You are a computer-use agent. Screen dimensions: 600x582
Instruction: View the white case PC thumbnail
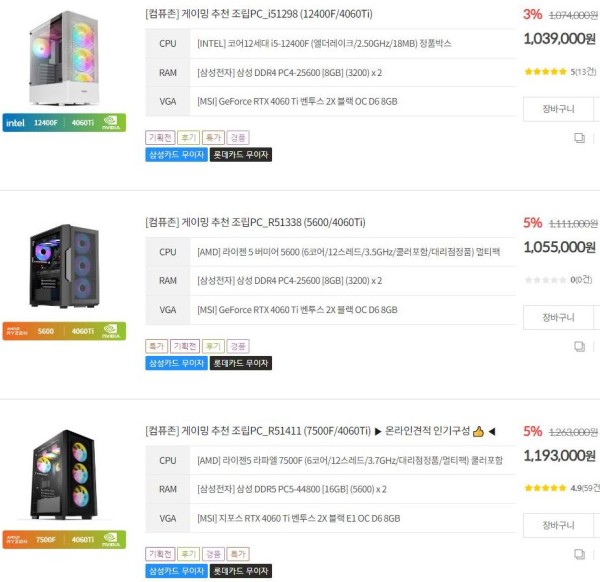click(x=64, y=58)
